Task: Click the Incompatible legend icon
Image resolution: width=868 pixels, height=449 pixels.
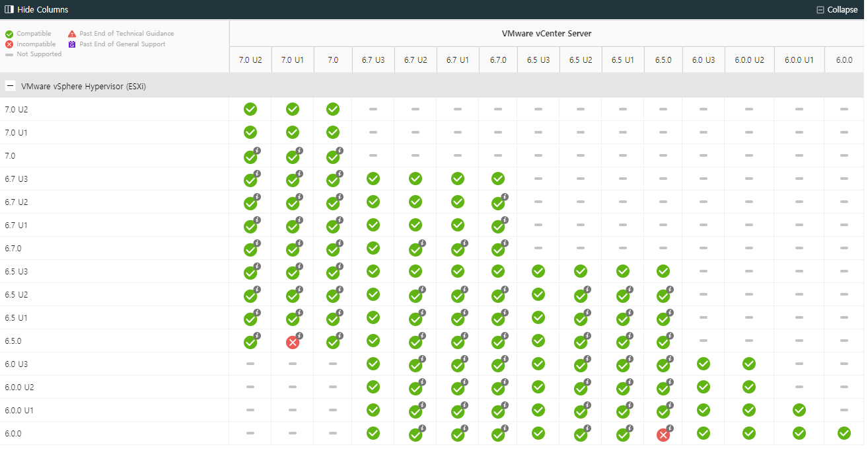Action: click(9, 44)
